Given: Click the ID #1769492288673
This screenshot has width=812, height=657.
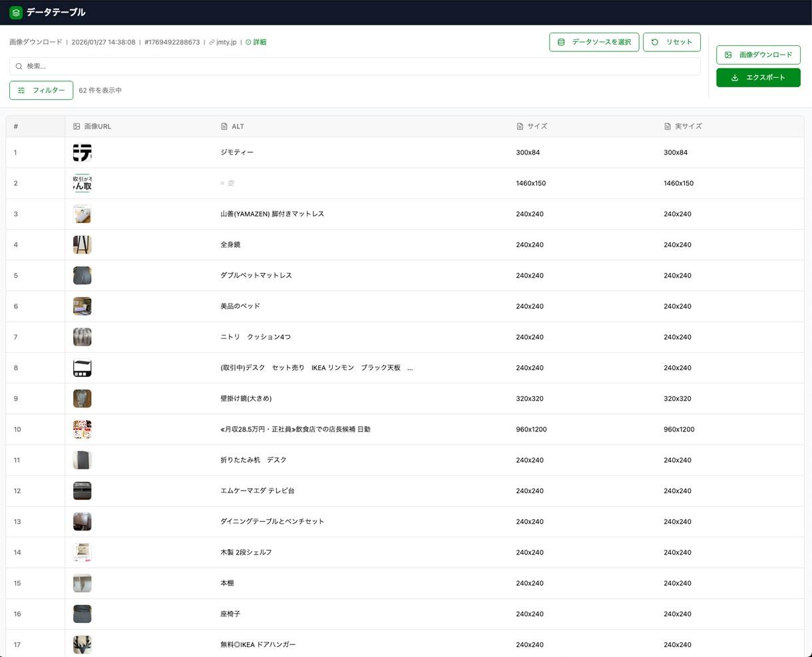Looking at the screenshot, I should tap(172, 42).
